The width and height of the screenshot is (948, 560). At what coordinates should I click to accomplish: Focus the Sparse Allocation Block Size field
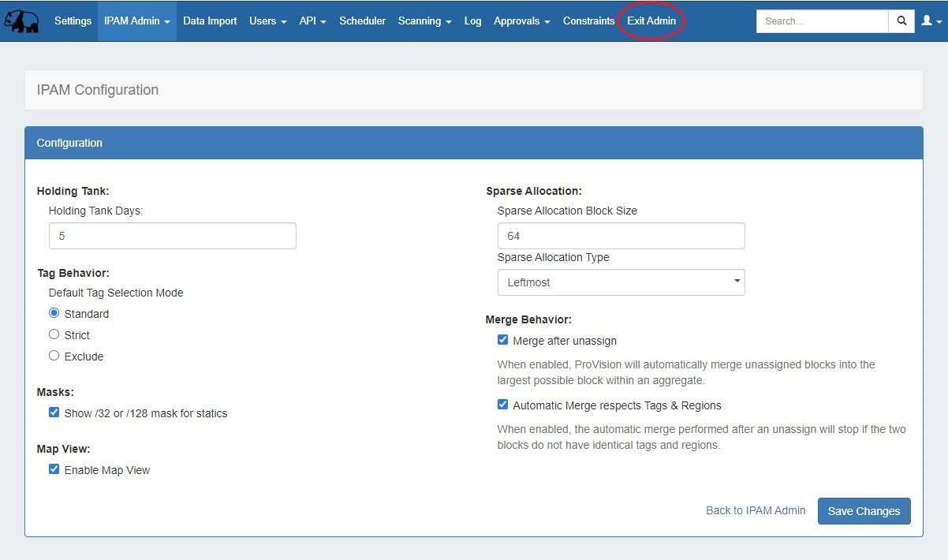[621, 236]
